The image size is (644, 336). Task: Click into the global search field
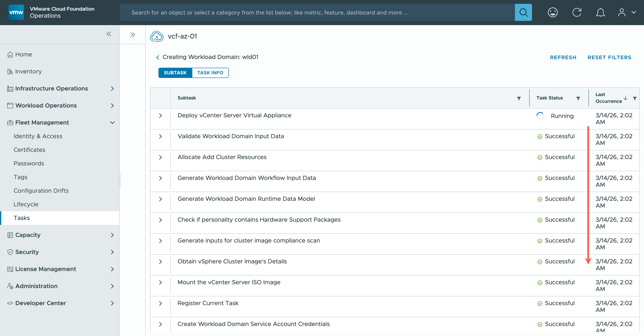(x=318, y=13)
